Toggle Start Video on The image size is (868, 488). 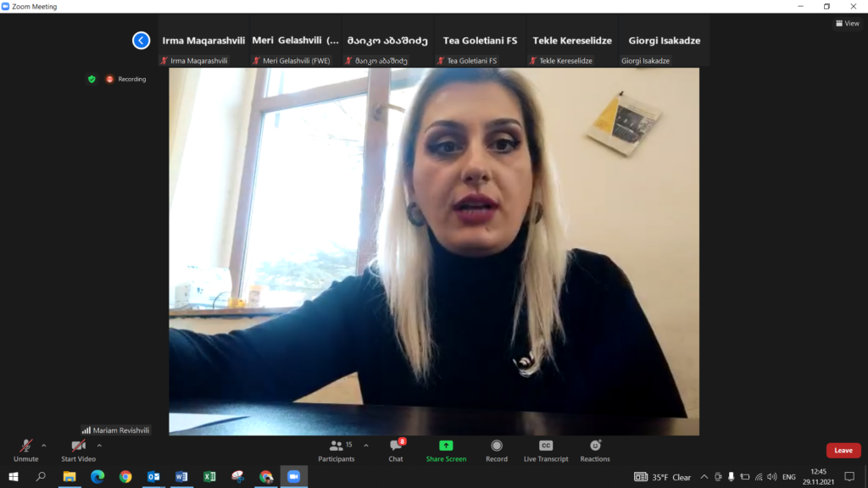[x=78, y=449]
